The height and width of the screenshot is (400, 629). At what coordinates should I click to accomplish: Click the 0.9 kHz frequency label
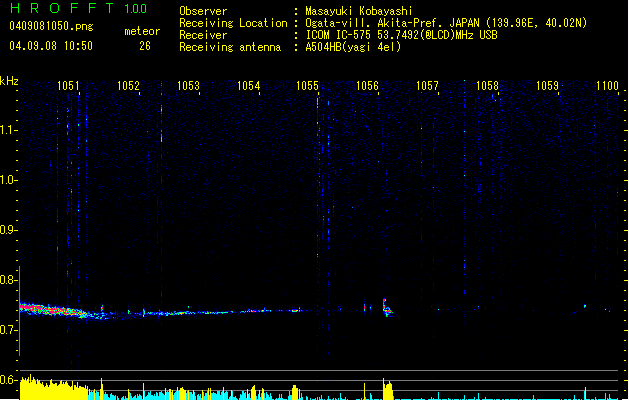point(9,230)
